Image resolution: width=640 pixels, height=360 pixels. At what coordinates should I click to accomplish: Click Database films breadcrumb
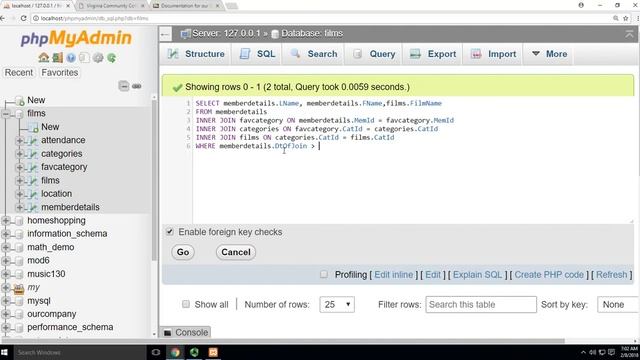[312, 33]
